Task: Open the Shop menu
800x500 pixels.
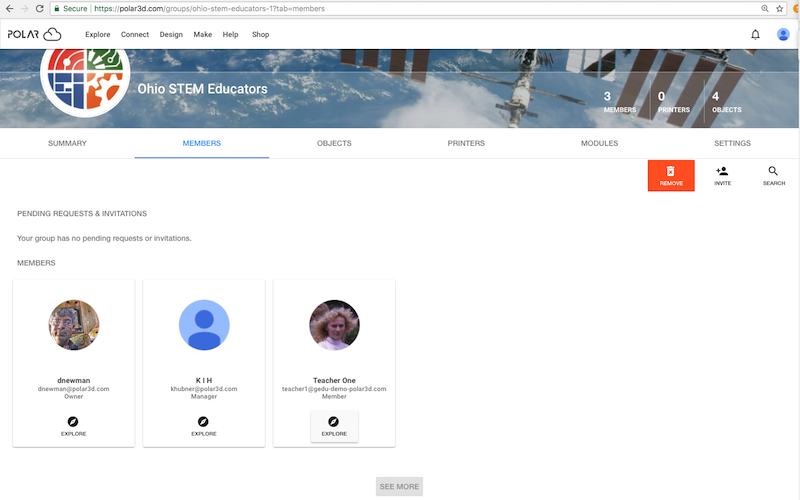Action: (x=260, y=34)
